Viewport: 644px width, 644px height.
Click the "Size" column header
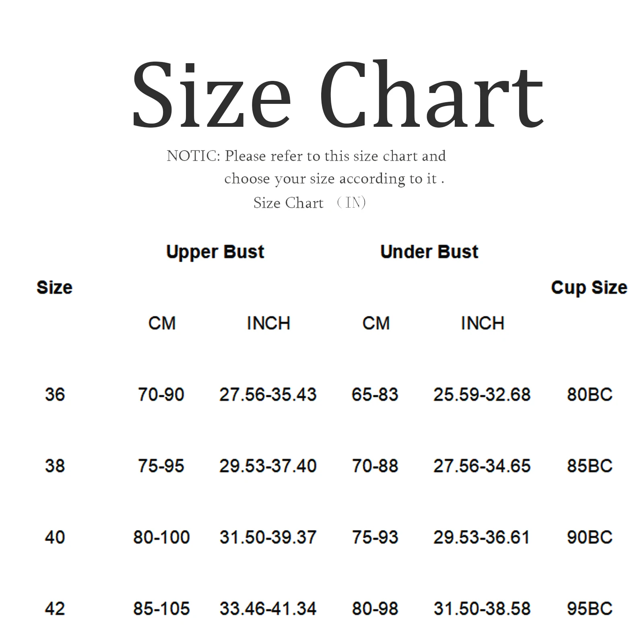click(x=54, y=287)
